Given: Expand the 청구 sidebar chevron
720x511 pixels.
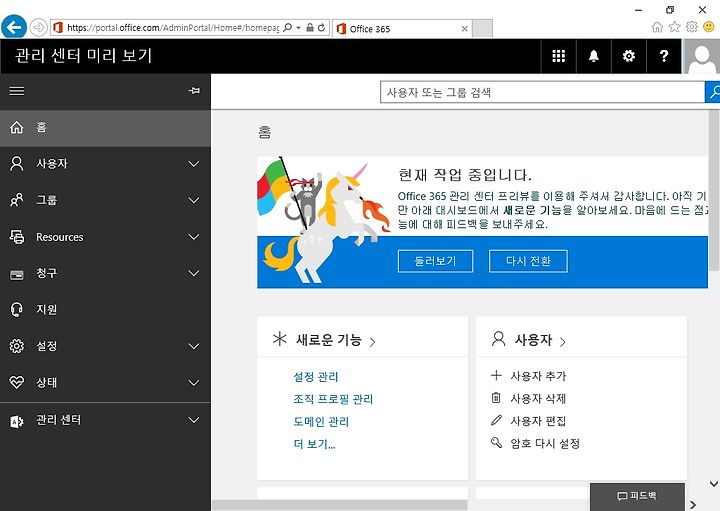Looking at the screenshot, I should pos(194,273).
